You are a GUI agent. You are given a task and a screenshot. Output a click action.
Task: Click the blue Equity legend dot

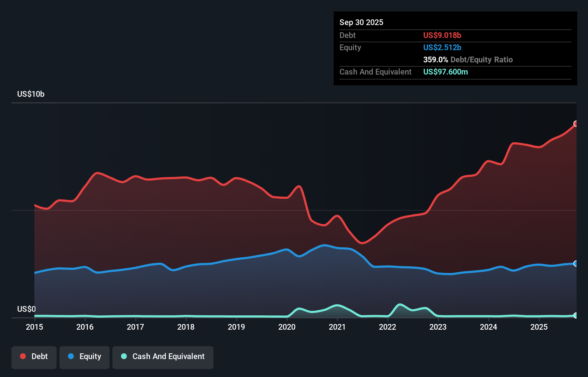pyautogui.click(x=71, y=357)
